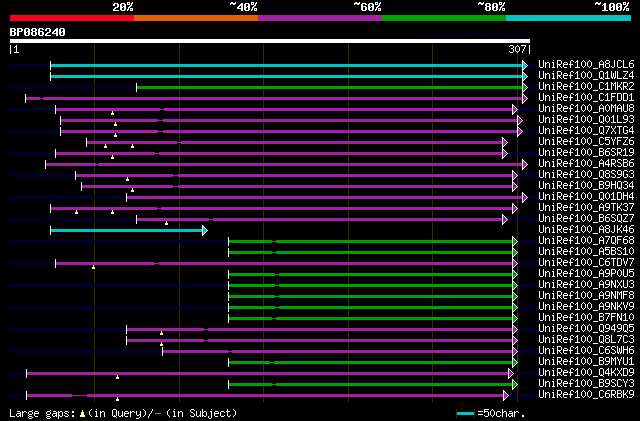
Task: Select the UniRef100_C6TDV7 label
Action: pyautogui.click(x=586, y=263)
